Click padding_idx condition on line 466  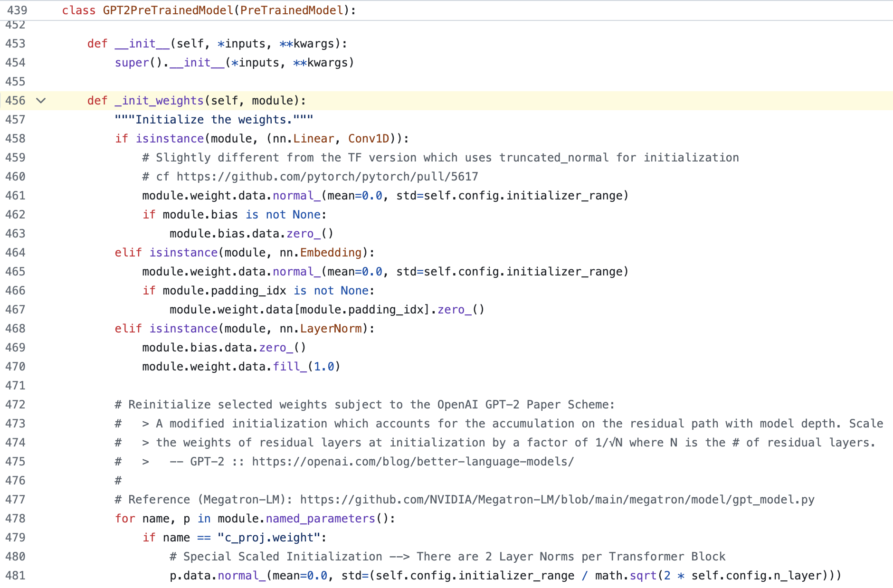tap(259, 291)
